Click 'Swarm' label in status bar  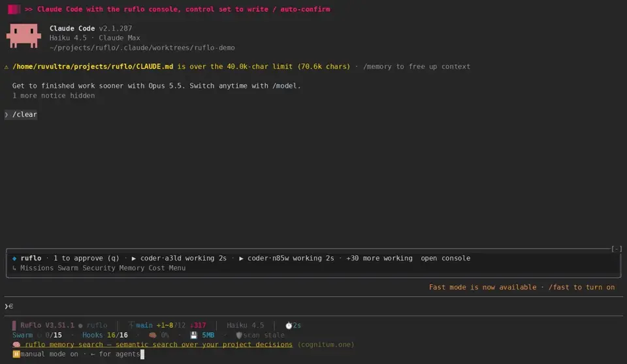22,335
